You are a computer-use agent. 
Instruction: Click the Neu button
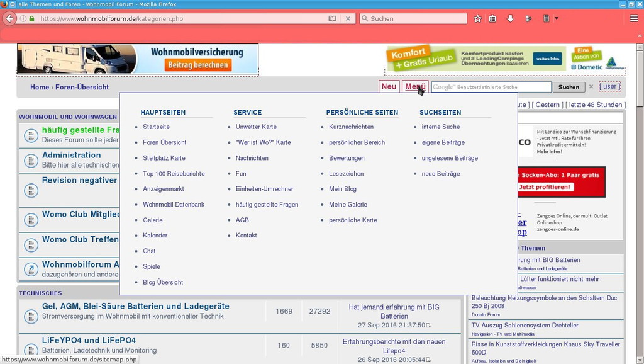pyautogui.click(x=389, y=86)
